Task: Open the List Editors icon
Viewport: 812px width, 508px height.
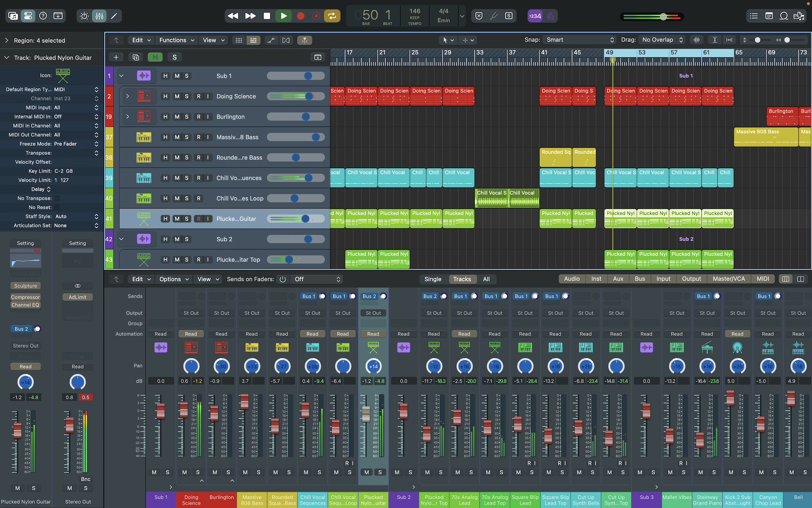Action: pyautogui.click(x=754, y=16)
